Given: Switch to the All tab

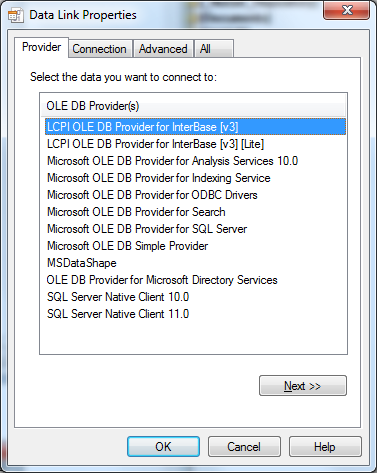Looking at the screenshot, I should [214, 49].
